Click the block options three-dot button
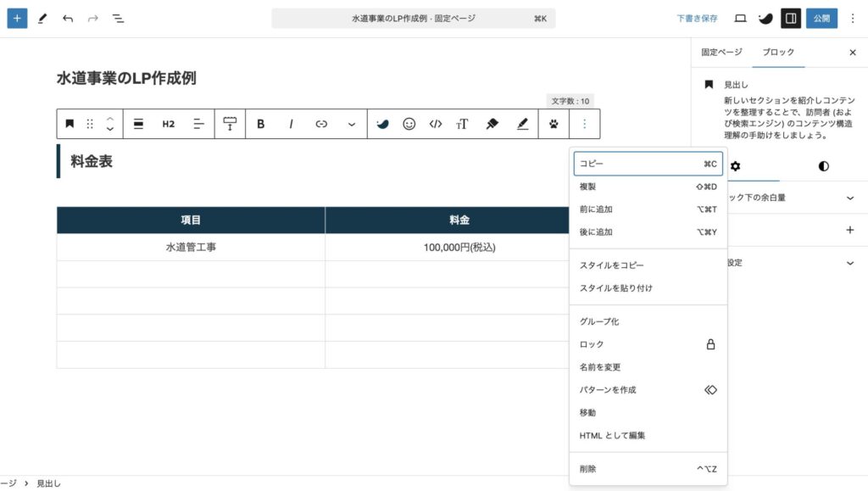The height and width of the screenshot is (491, 868). click(x=584, y=124)
